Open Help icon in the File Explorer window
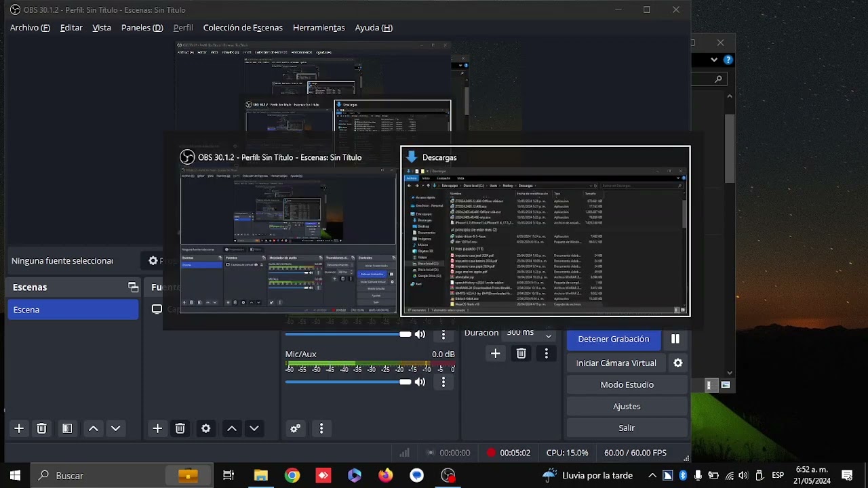868x488 pixels. coord(728,60)
